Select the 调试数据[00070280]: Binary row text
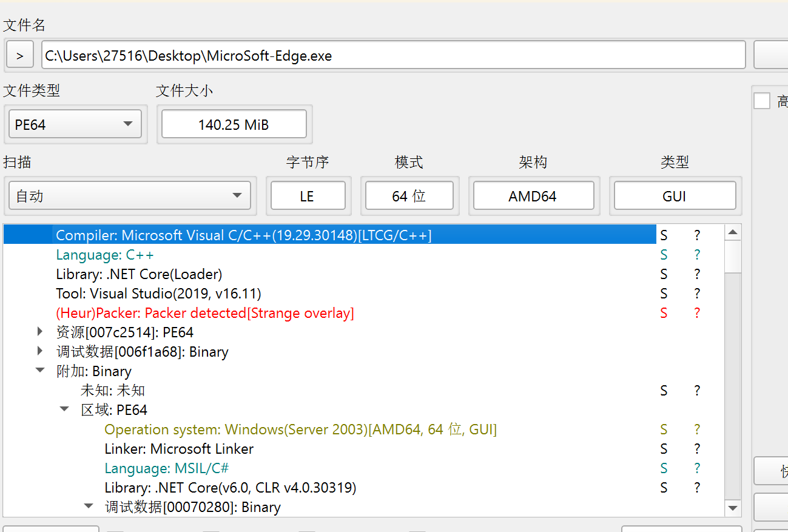The height and width of the screenshot is (532, 788). click(x=192, y=507)
